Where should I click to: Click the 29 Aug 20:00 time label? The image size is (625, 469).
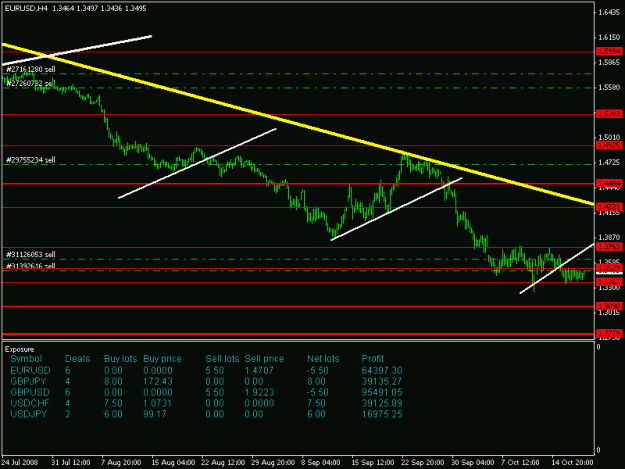(273, 462)
